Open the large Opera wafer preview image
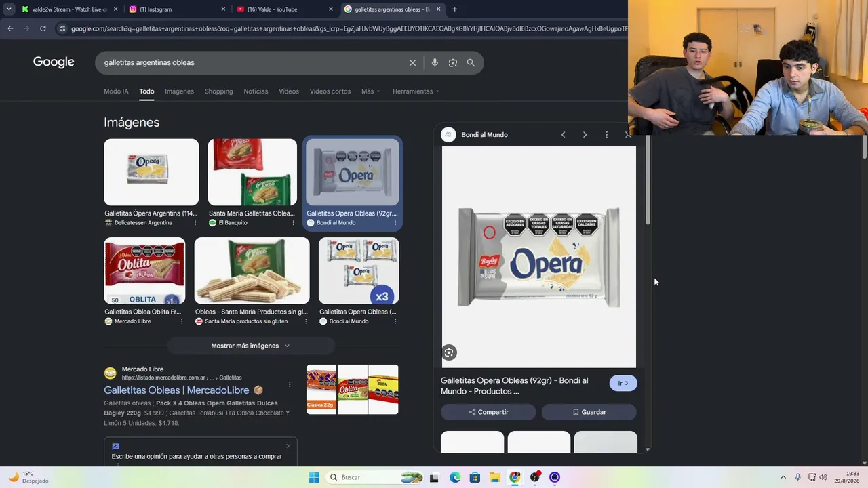Viewport: 868px width, 488px height. (x=539, y=257)
